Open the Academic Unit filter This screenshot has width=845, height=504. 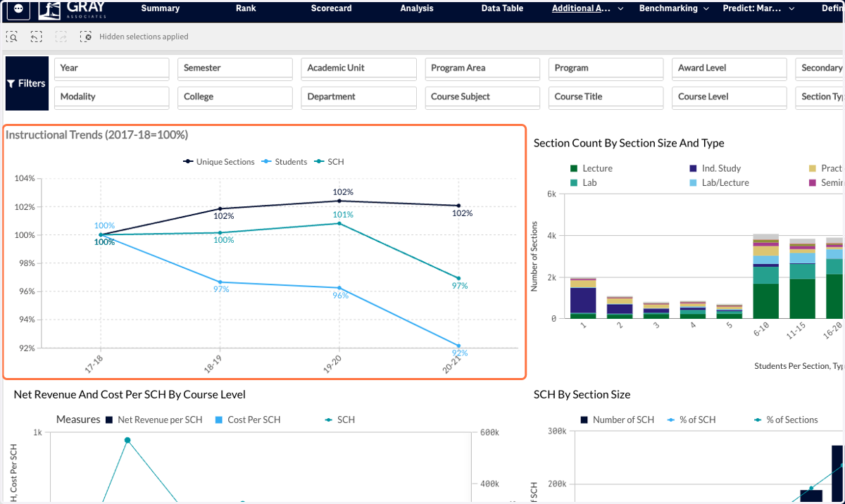pos(358,68)
